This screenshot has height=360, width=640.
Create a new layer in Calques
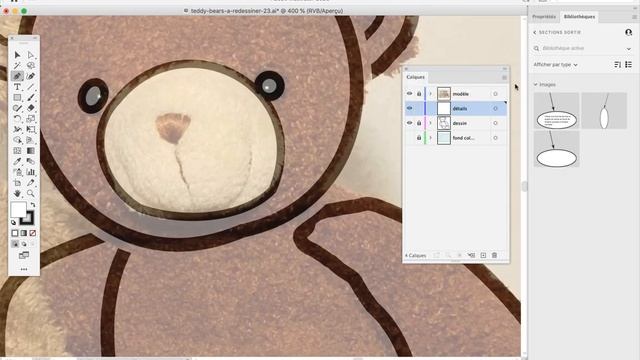(x=483, y=256)
